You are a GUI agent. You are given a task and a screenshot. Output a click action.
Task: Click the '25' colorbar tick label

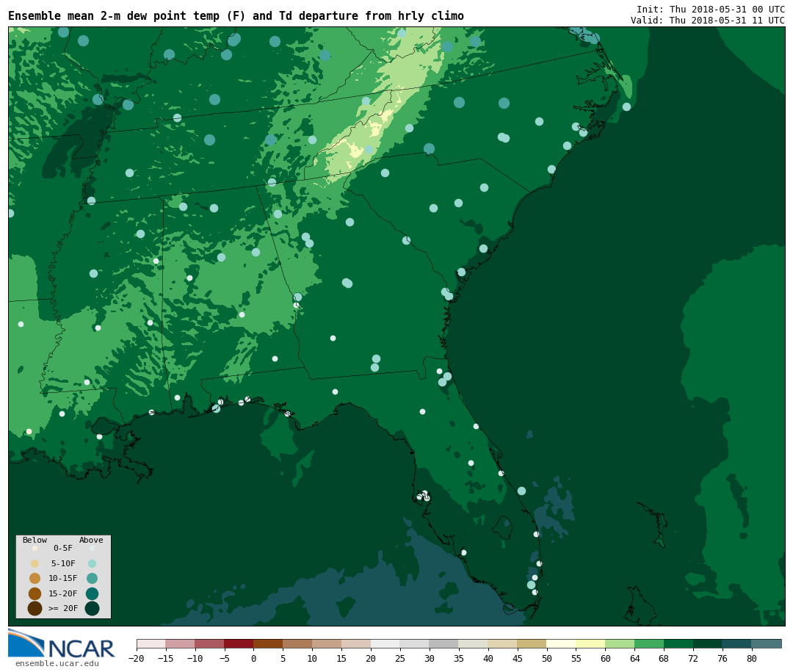[401, 658]
